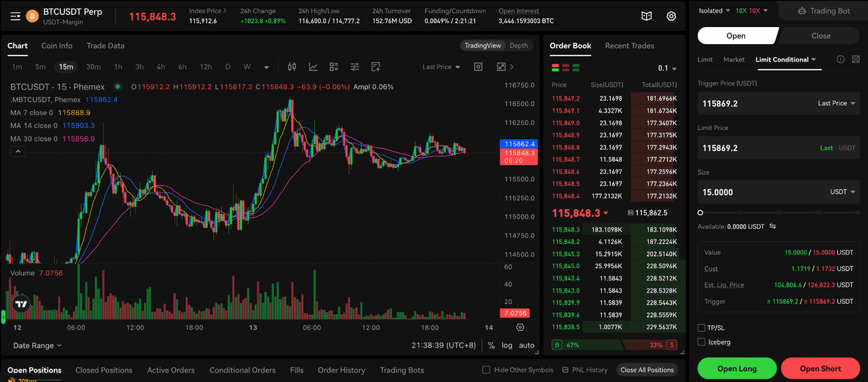Expand the Limit Conditional order type dropdown
Image resolution: width=868 pixels, height=382 pixels.
(x=786, y=60)
